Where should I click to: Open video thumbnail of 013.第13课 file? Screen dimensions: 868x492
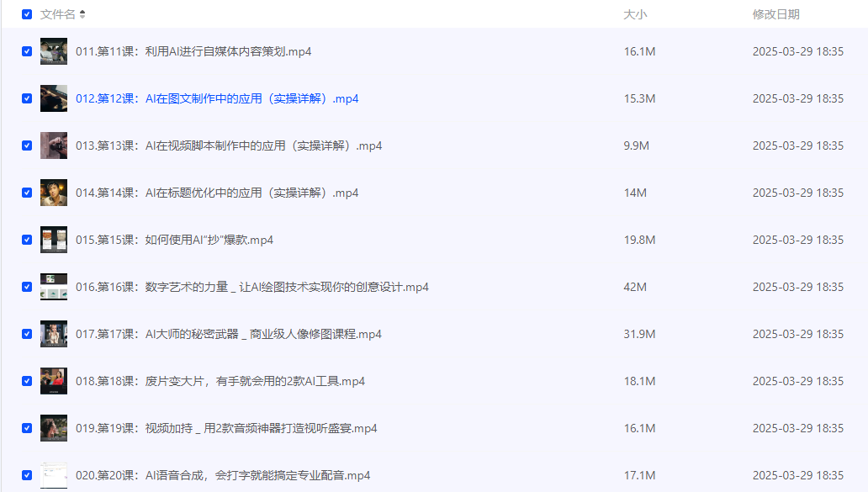(54, 145)
